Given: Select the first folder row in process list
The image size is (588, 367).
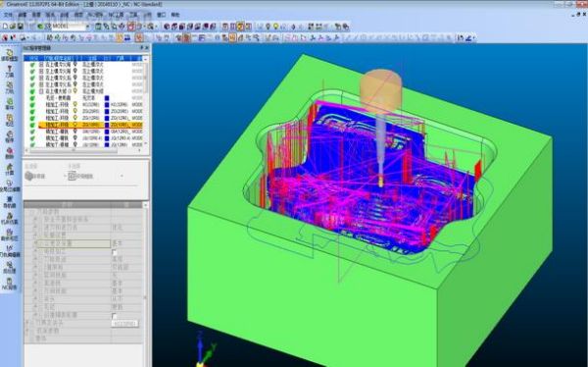Looking at the screenshot, I should pyautogui.click(x=83, y=65).
